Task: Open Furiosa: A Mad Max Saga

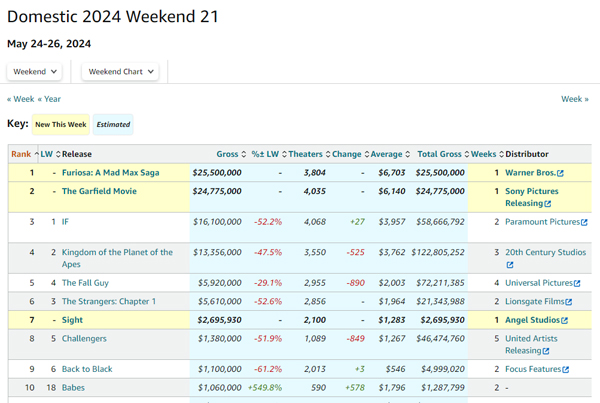Action: 111,173
